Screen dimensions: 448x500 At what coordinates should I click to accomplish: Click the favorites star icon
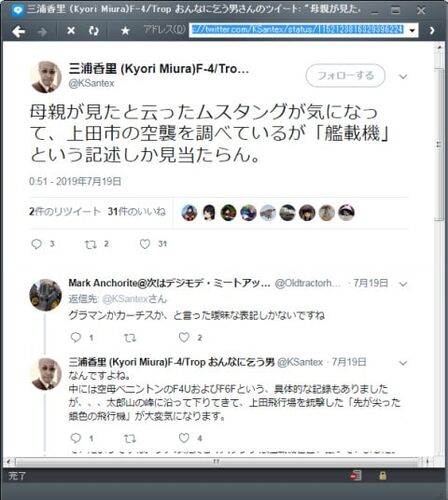125,31
